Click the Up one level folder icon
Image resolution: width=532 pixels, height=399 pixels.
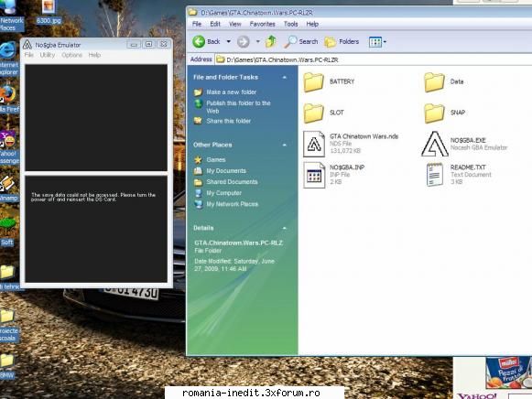[x=271, y=41]
